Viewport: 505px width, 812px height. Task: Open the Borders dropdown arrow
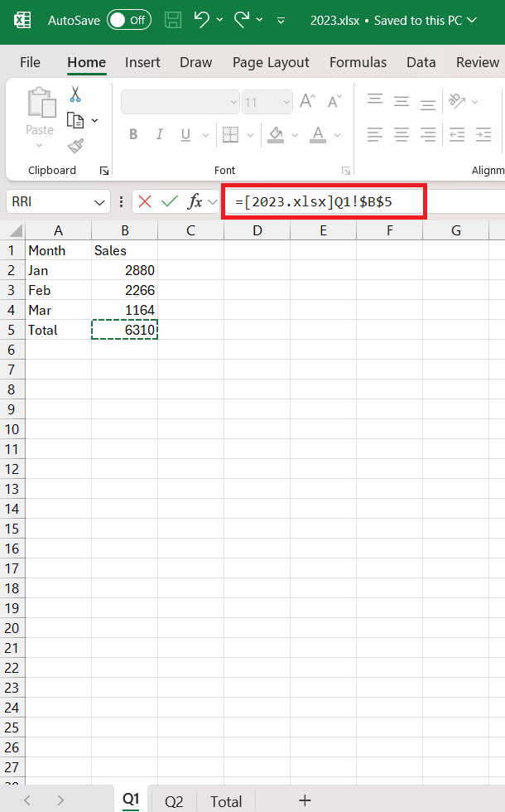(250, 135)
